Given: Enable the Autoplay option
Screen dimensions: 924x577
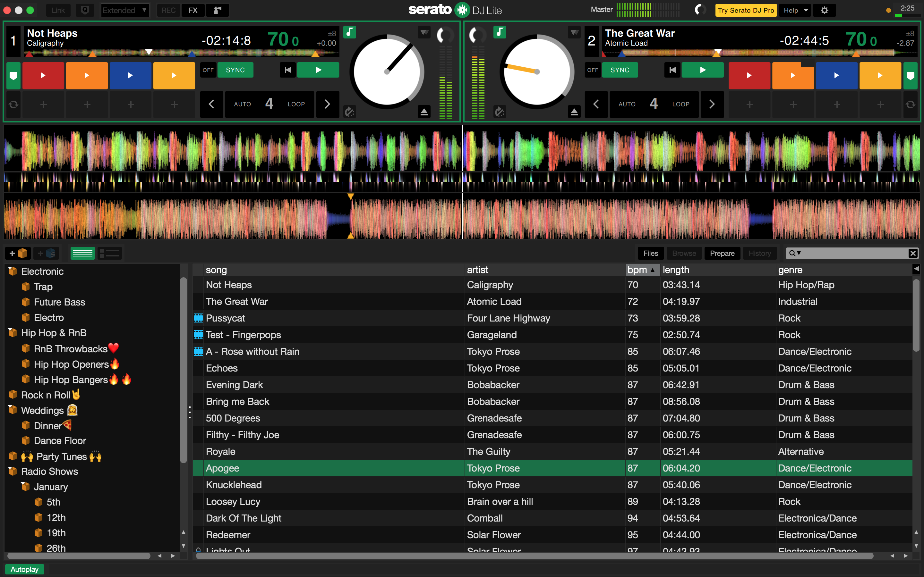Looking at the screenshot, I should [24, 569].
